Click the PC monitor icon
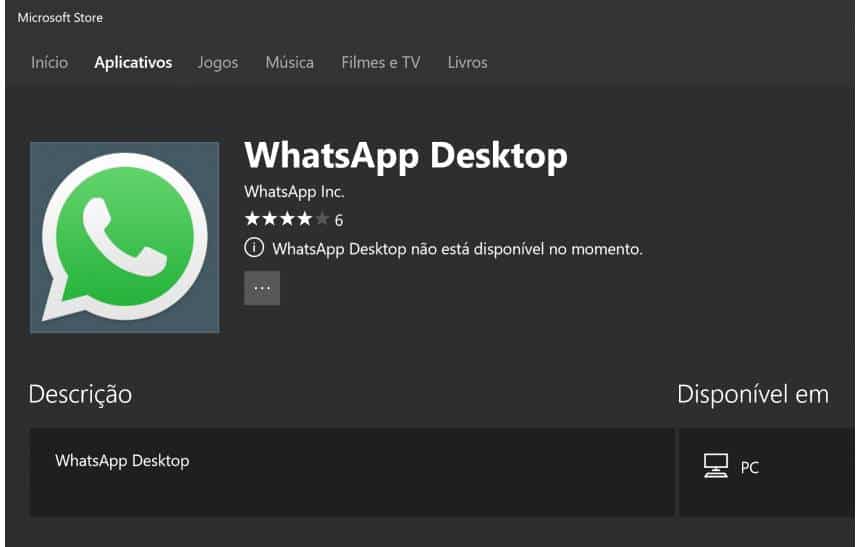The width and height of the screenshot is (860, 547). [x=716, y=466]
